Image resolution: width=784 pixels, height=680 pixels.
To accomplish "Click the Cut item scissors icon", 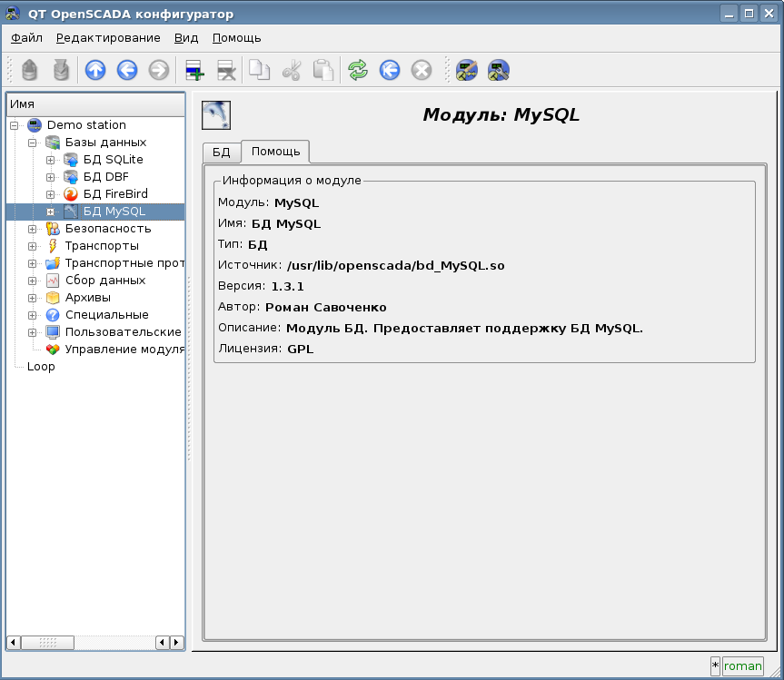I will click(291, 70).
